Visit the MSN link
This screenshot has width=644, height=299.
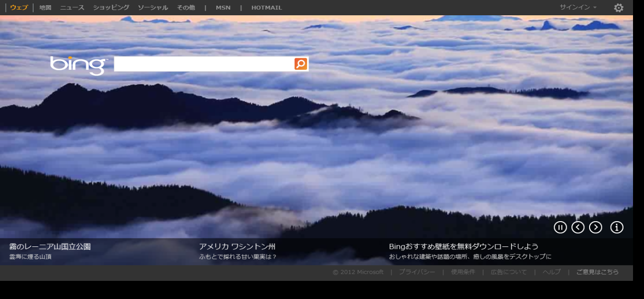pos(223,8)
